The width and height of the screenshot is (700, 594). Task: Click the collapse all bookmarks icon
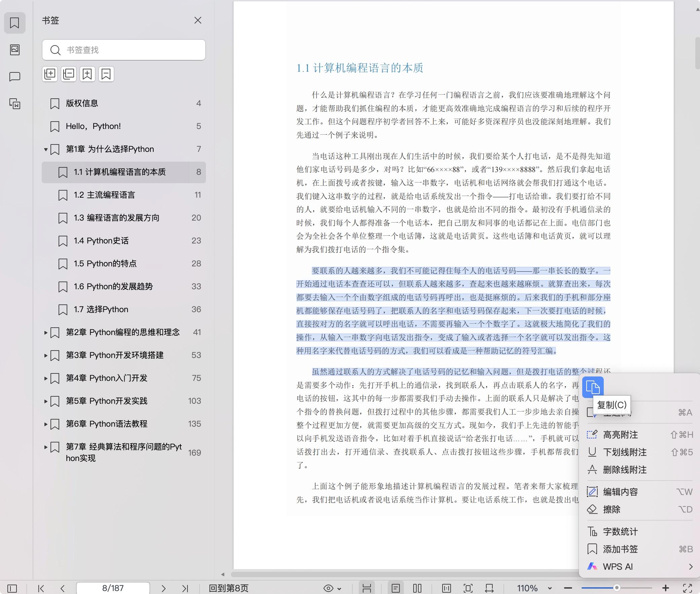pyautogui.click(x=69, y=74)
